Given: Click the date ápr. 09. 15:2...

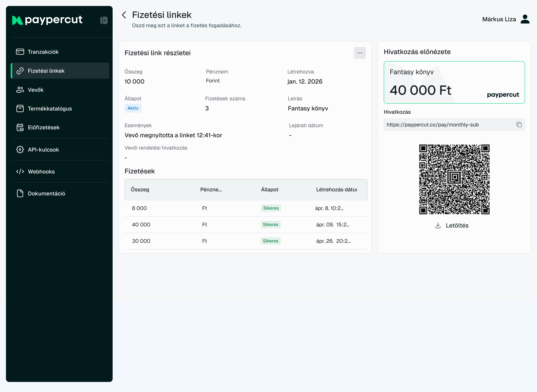Looking at the screenshot, I should click(333, 225).
